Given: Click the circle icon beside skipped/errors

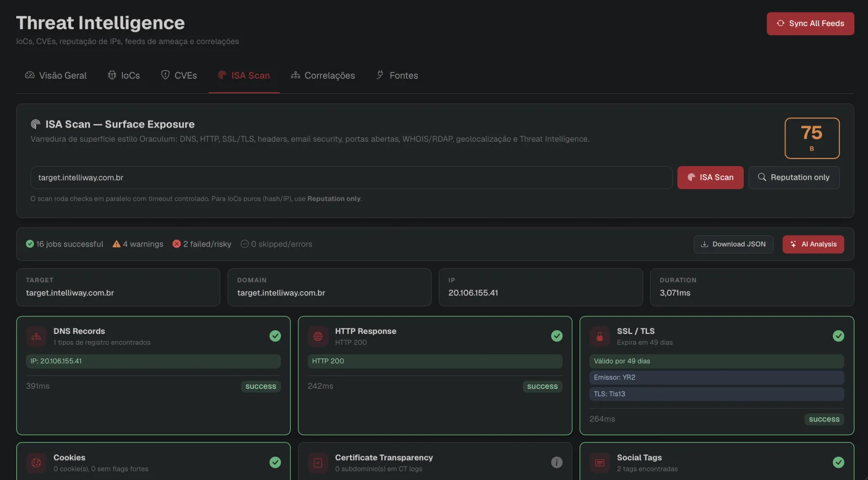Looking at the screenshot, I should (245, 244).
